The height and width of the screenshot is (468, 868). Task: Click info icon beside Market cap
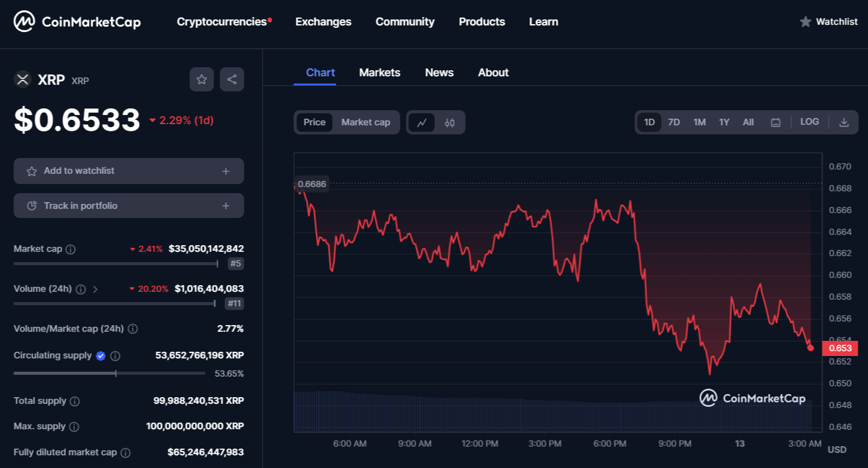70,249
